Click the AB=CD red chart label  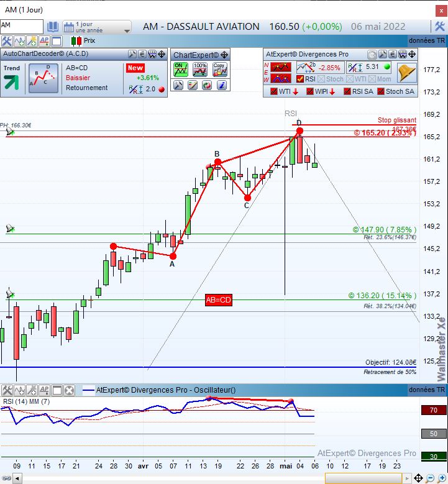click(x=218, y=299)
